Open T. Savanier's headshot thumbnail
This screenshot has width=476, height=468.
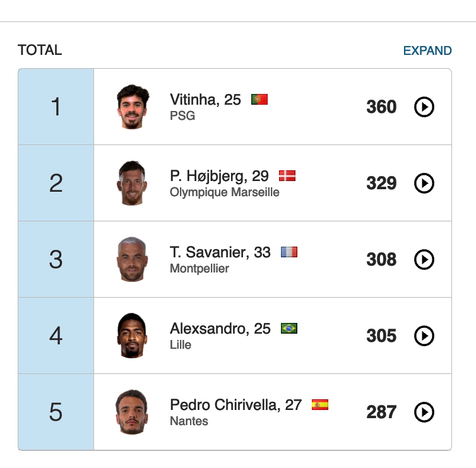point(133,259)
